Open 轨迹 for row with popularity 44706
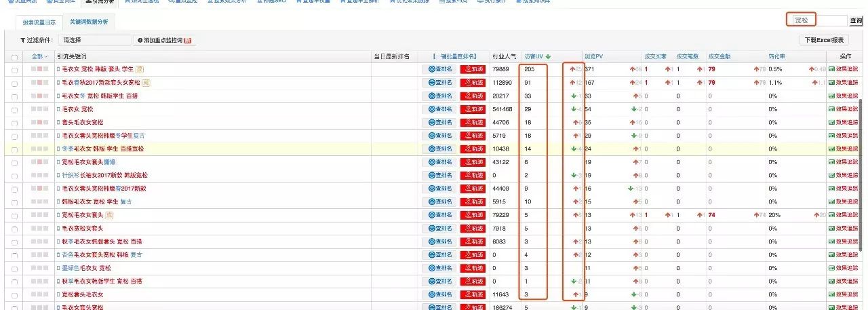 [x=473, y=122]
